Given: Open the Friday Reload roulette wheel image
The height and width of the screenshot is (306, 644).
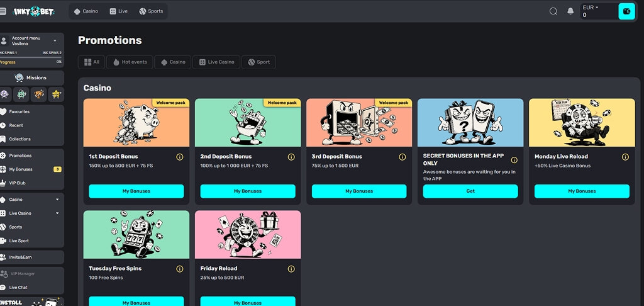Looking at the screenshot, I should pyautogui.click(x=248, y=234).
